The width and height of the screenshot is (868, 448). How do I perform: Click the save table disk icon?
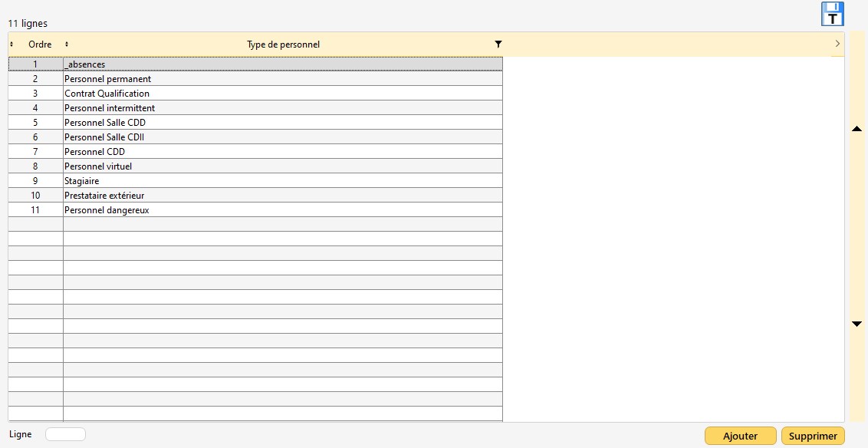pyautogui.click(x=832, y=14)
